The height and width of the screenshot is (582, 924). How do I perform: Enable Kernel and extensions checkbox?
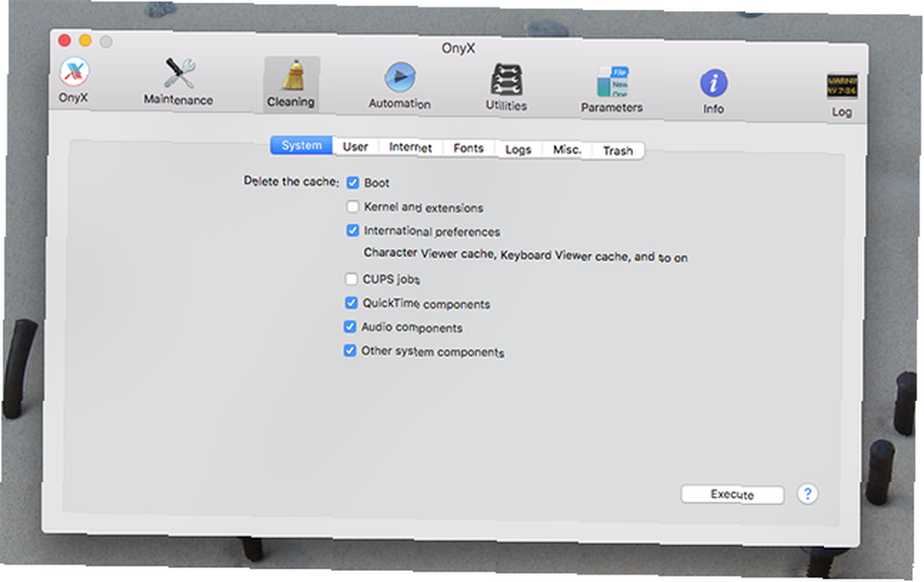point(352,206)
